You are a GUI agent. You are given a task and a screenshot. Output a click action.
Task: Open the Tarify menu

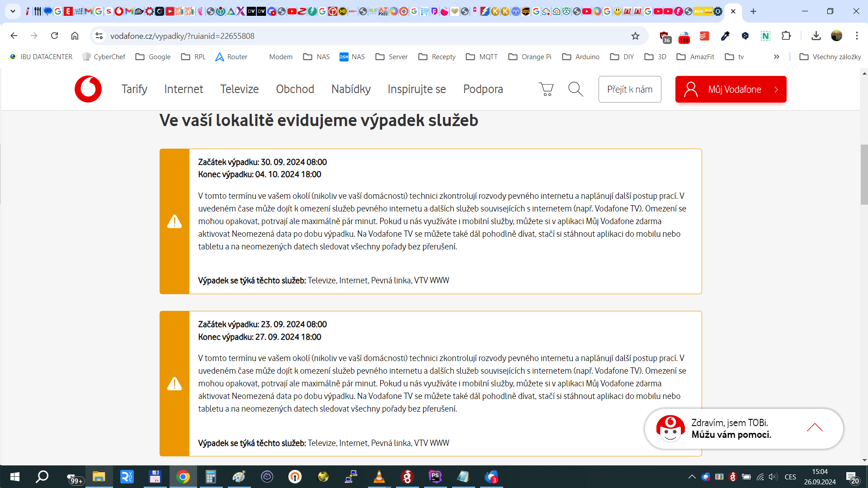point(134,89)
